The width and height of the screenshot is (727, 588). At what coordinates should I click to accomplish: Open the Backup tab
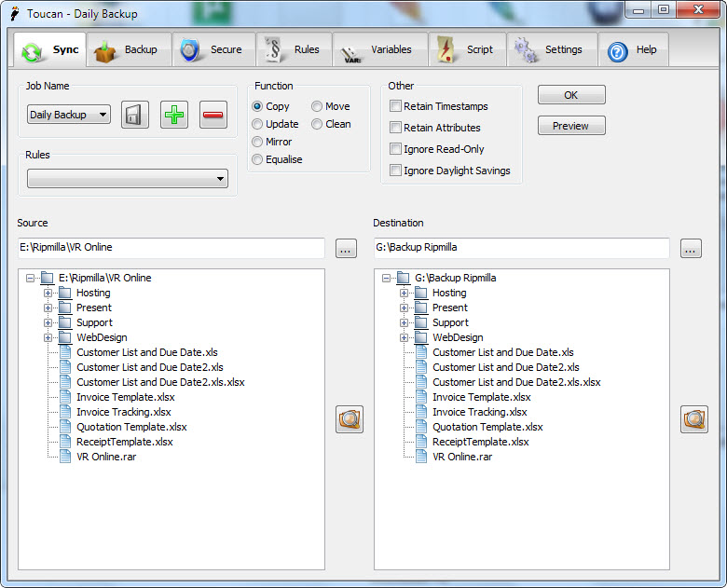pos(130,50)
